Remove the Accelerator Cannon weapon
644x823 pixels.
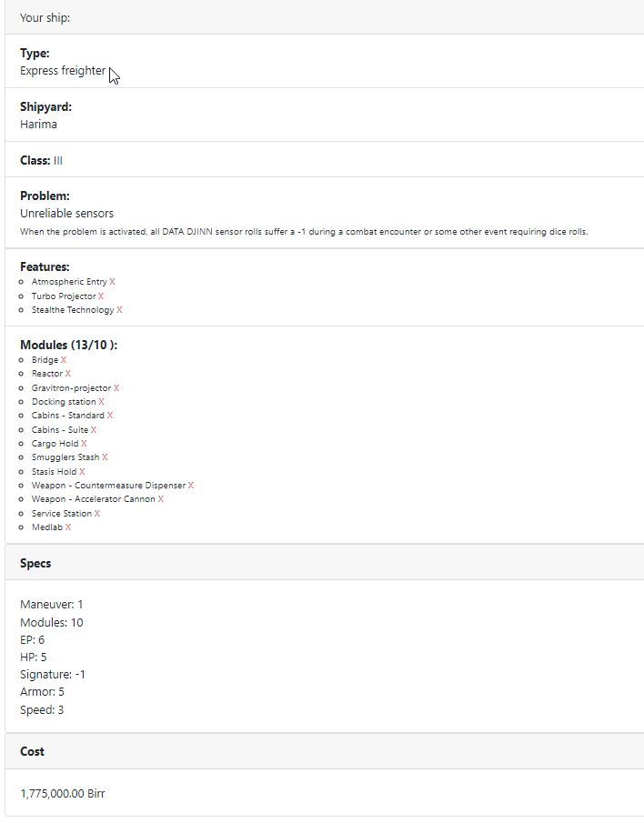coord(161,499)
